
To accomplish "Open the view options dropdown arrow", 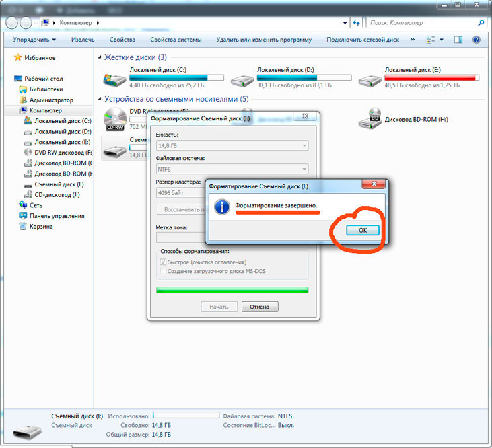I will click(442, 40).
